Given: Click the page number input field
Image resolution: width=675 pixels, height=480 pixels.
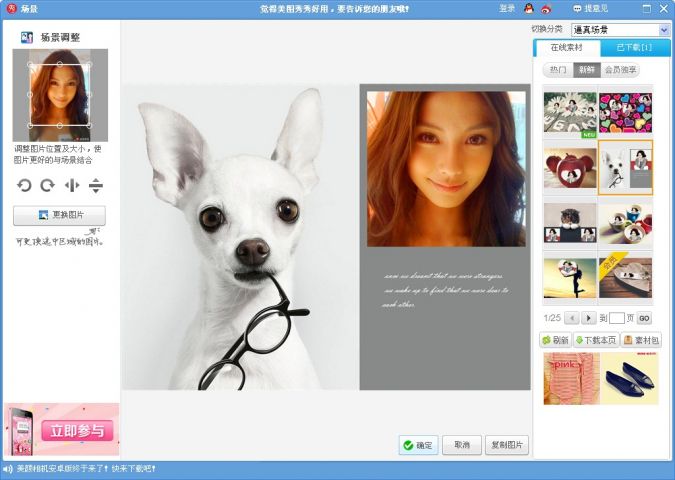Looking at the screenshot, I should pyautogui.click(x=617, y=318).
